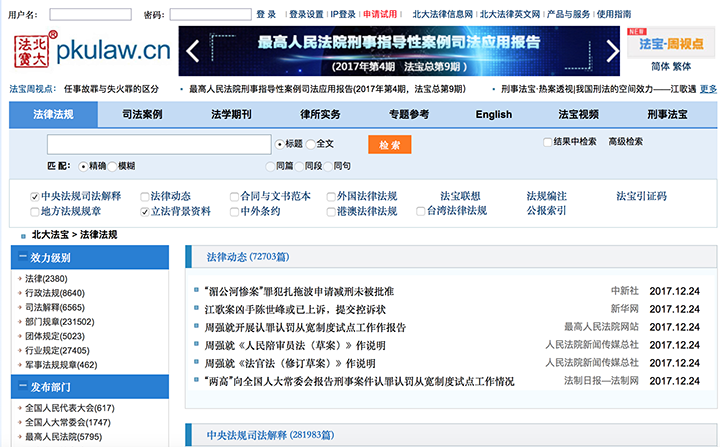Select the 全文 radio button
Screen dimensions: 720x447
[x=308, y=144]
